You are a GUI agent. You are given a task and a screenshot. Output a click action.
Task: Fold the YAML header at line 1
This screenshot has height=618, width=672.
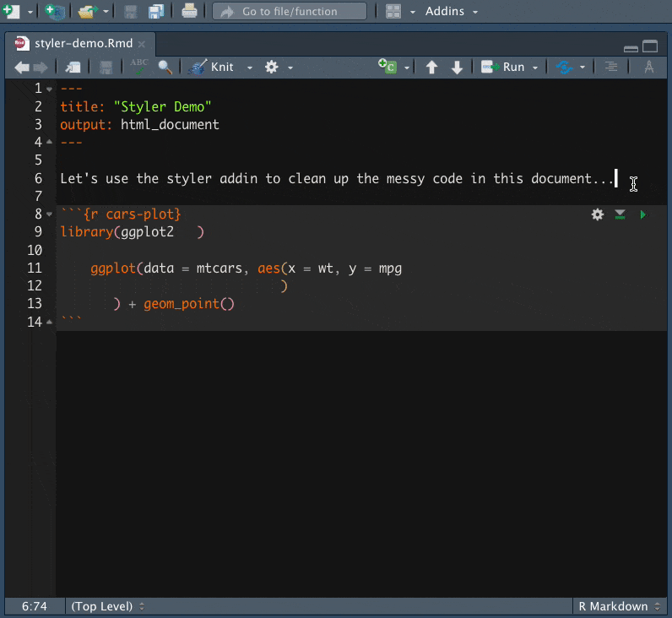(50, 89)
